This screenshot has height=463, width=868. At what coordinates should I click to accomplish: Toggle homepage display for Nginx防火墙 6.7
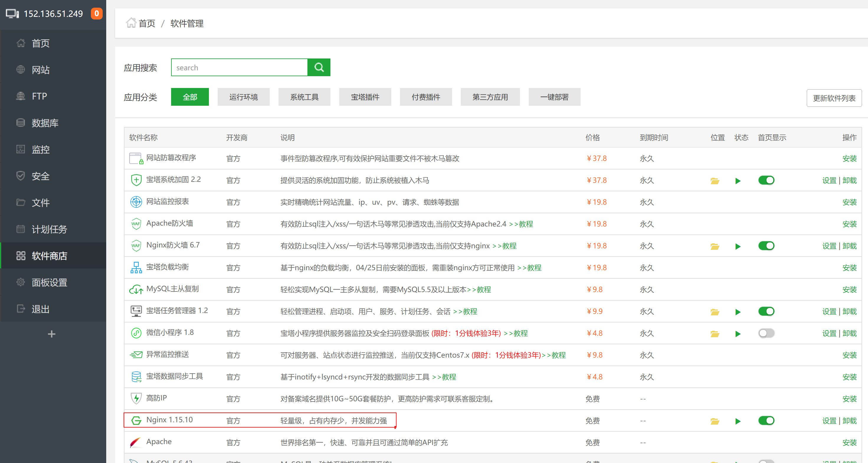pyautogui.click(x=766, y=245)
